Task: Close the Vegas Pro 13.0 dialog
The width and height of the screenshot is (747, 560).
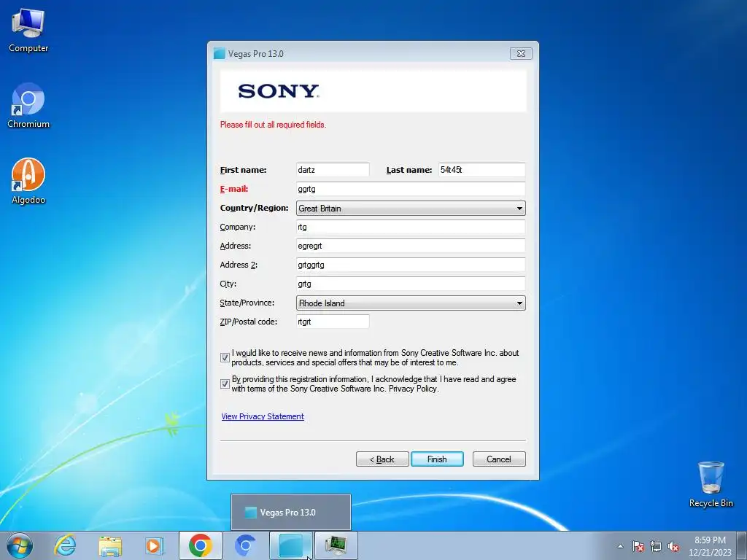Action: click(x=521, y=53)
